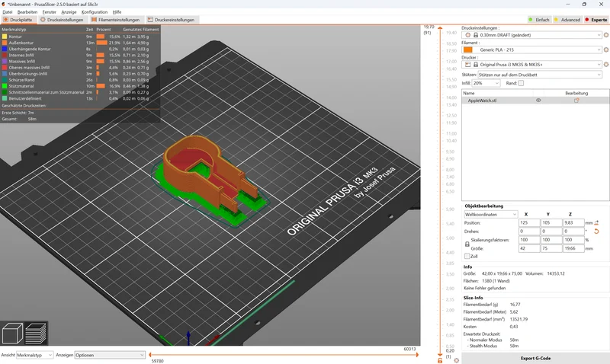This screenshot has height=364, width=610.
Task: Switch to the sliced layers preview view
Action: pyautogui.click(x=36, y=334)
